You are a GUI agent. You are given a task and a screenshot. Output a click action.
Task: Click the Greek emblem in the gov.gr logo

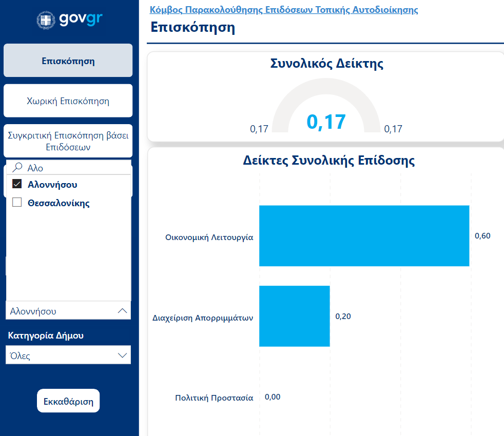(x=46, y=20)
